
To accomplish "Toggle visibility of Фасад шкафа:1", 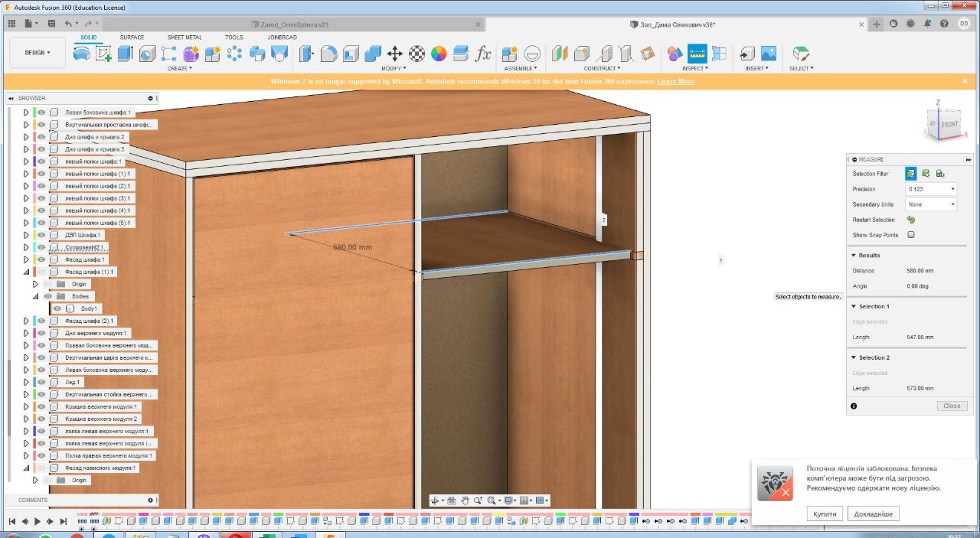I will [41, 259].
